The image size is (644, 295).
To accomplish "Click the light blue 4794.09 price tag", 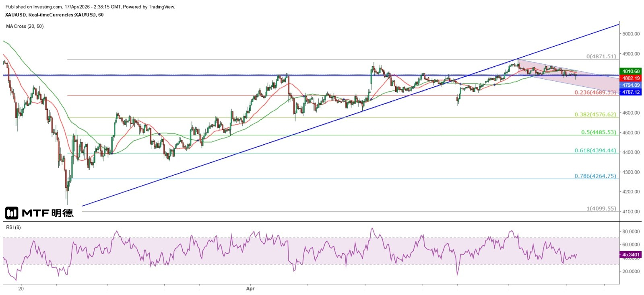I will coord(630,85).
